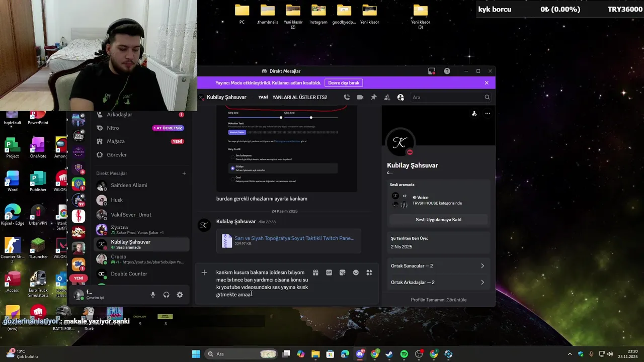Open the DM with VakıfSever_Umut
The height and width of the screenshot is (362, 644).
click(x=142, y=215)
